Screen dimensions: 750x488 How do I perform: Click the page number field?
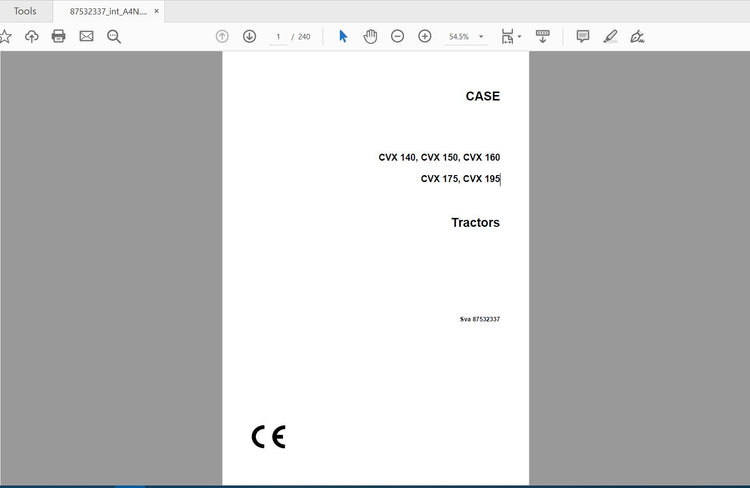pyautogui.click(x=278, y=37)
